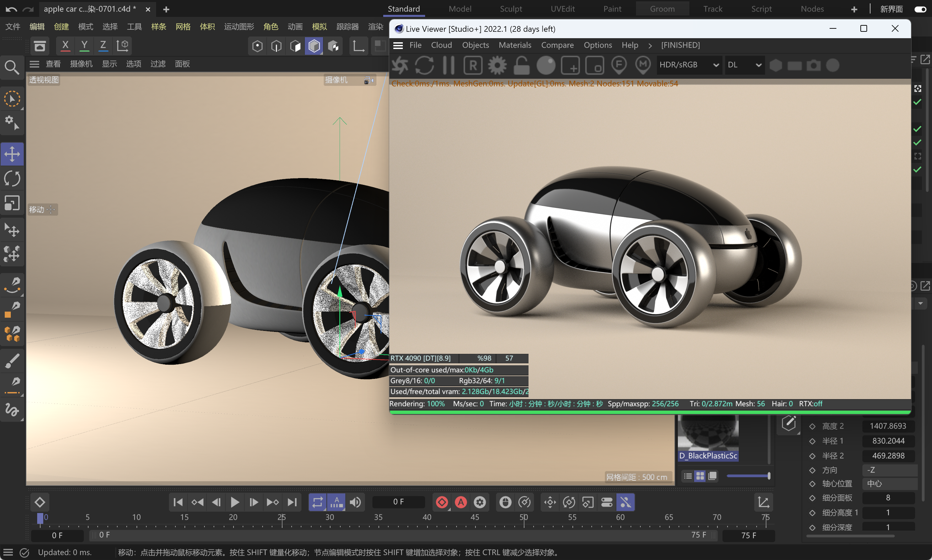Select the Scale tool
This screenshot has height=560, width=932.
point(12,203)
